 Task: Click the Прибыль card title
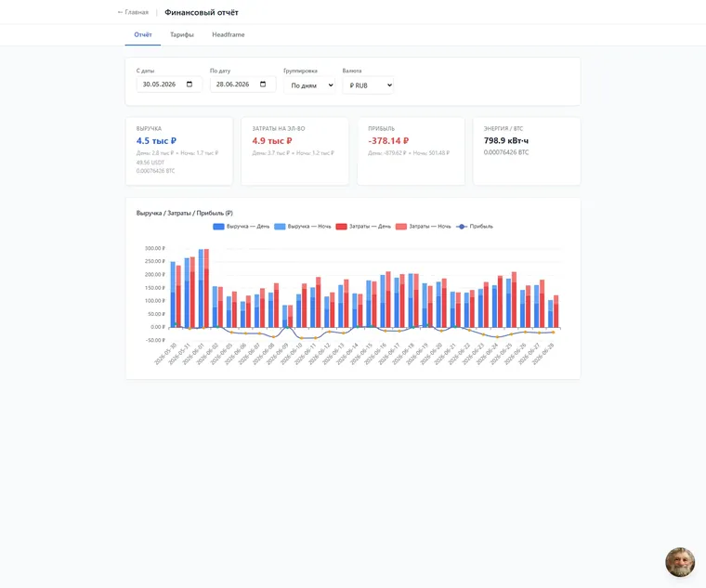click(x=381, y=129)
